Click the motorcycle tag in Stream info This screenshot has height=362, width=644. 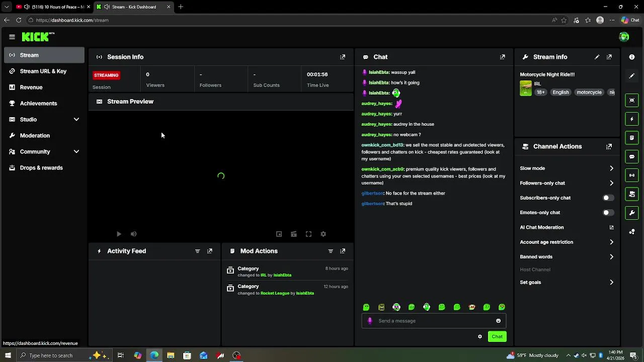coord(589,93)
